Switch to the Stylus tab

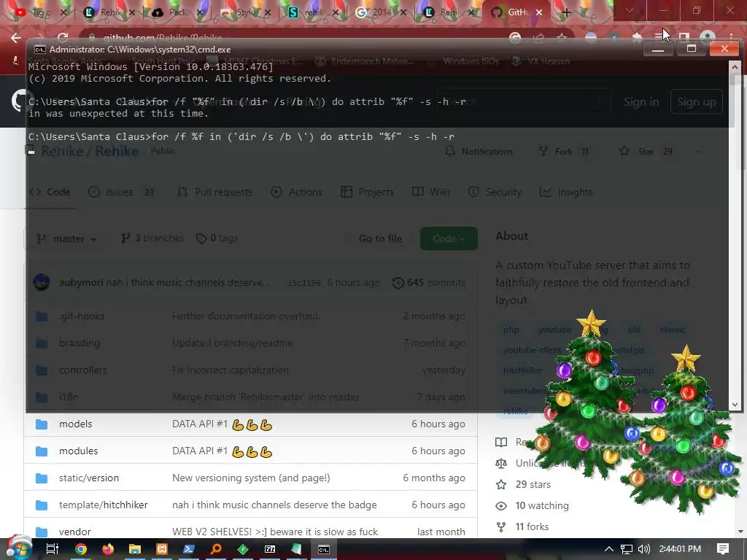(245, 12)
